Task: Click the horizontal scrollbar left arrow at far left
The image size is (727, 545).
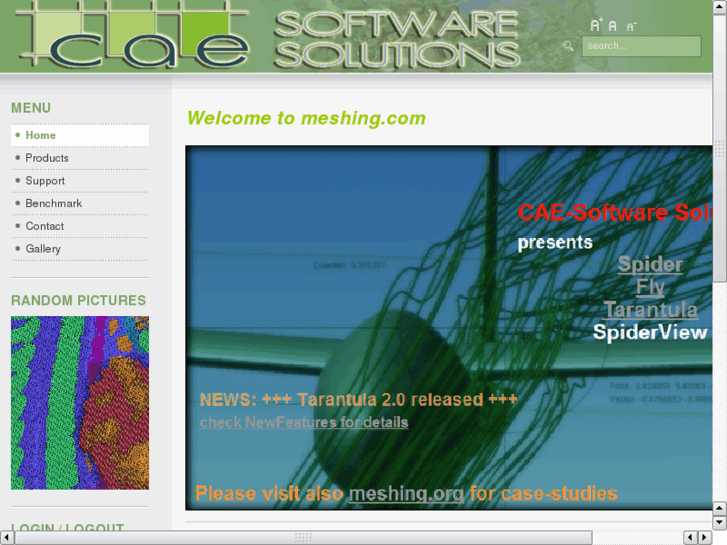Action: [6, 537]
